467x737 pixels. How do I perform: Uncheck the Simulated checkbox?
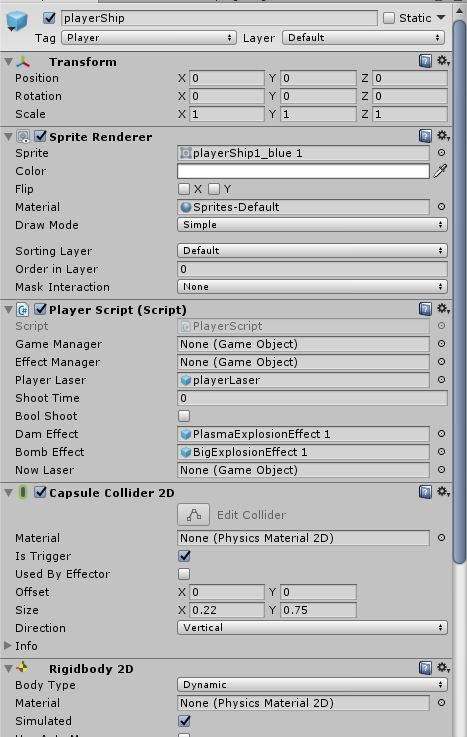point(184,721)
